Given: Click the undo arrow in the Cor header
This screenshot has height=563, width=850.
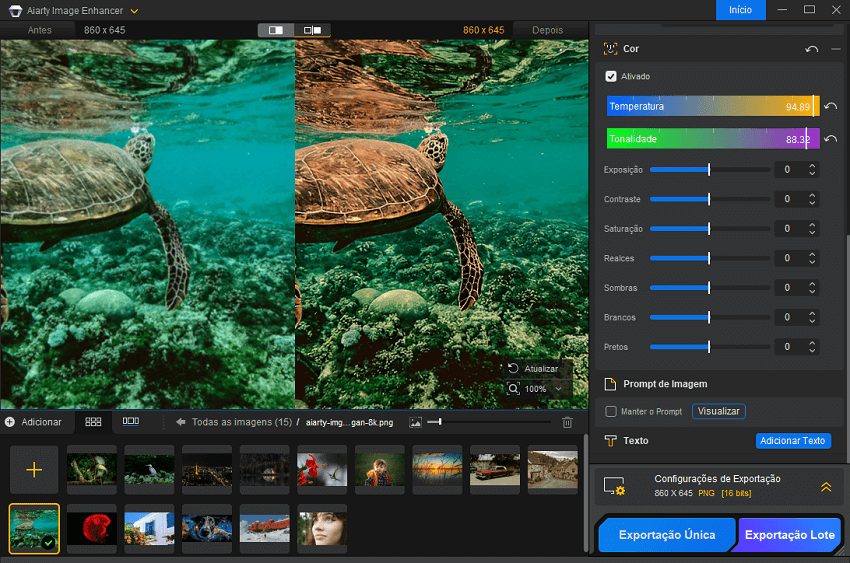Looking at the screenshot, I should pos(811,49).
